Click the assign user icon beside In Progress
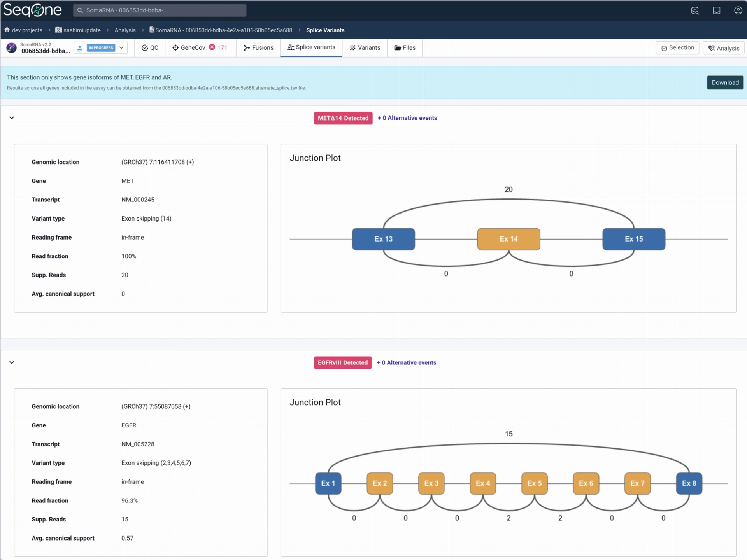The height and width of the screenshot is (560, 747). pyautogui.click(x=80, y=48)
